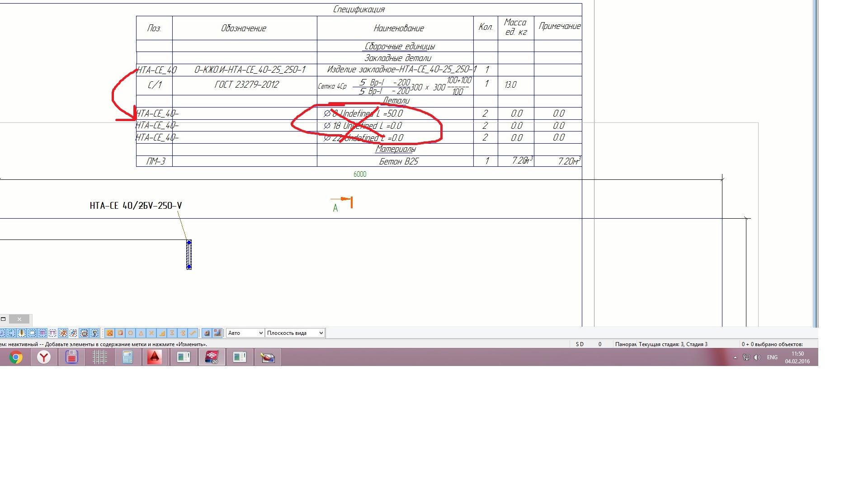
Task: Click the ENG language indicator
Action: (x=772, y=357)
